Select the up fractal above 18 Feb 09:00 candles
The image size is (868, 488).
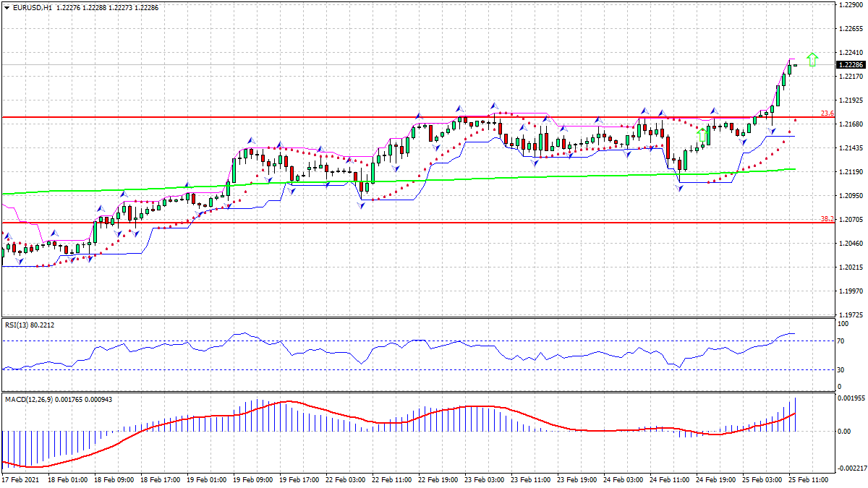pyautogui.click(x=124, y=194)
